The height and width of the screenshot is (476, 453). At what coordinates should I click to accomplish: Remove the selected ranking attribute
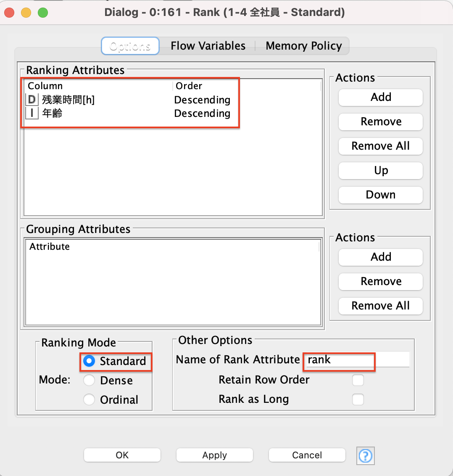point(381,122)
